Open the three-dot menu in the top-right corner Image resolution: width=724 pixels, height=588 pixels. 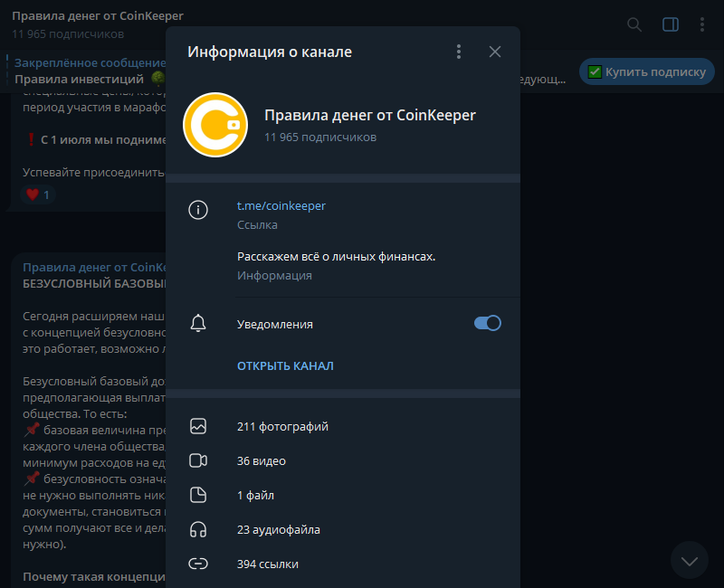coord(703,24)
